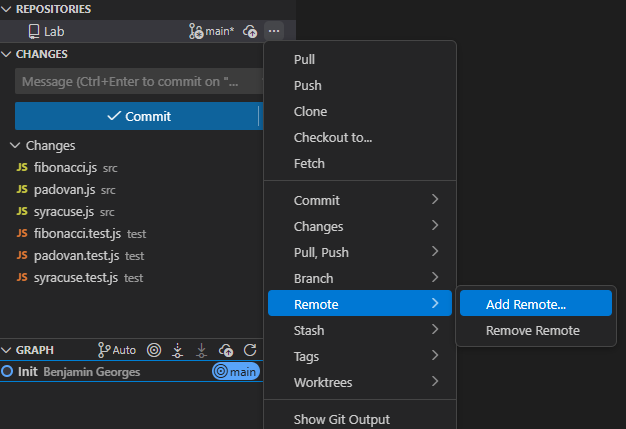The height and width of the screenshot is (429, 626).
Task: Click the main* branch indicator for Lab
Action: (211, 32)
